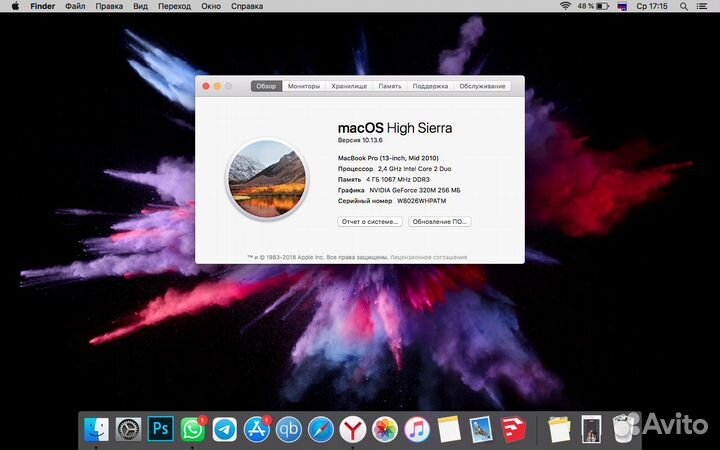Screen dimensions: 720x450
Task: Open Preview app in the Dock
Action: tap(481, 430)
